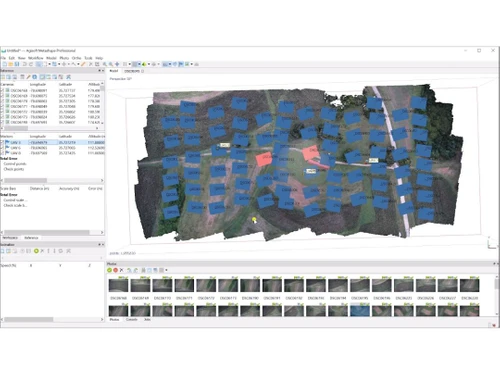Open the Tools menu

(88, 58)
